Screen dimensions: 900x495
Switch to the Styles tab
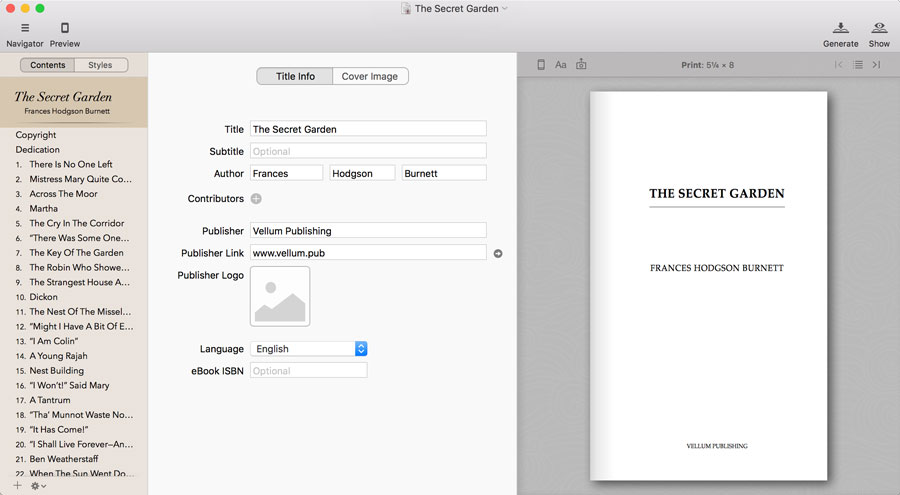click(100, 65)
